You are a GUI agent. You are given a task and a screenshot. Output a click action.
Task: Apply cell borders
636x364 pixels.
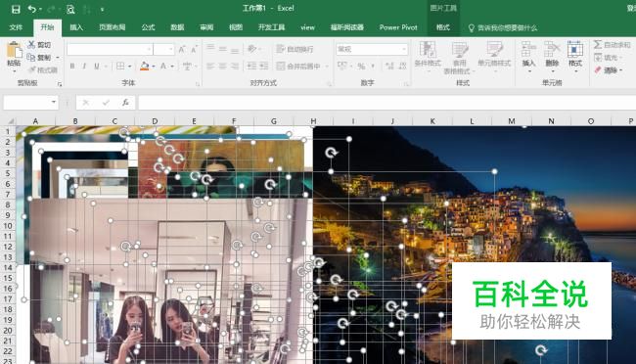pyautogui.click(x=120, y=66)
